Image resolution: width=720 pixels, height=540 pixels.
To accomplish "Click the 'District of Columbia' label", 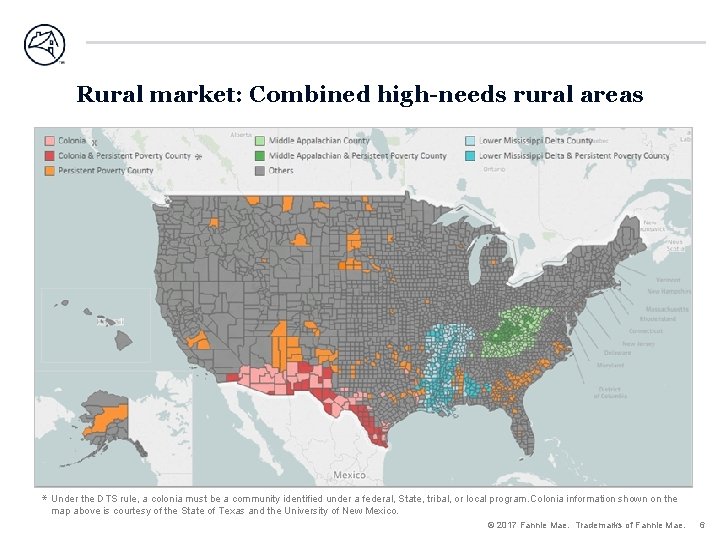I will point(610,392).
